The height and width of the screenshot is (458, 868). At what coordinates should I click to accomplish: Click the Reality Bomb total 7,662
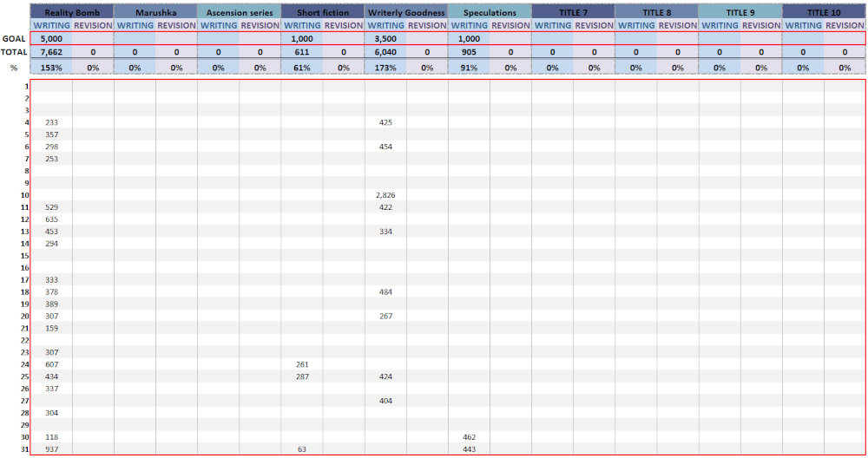[x=51, y=52]
